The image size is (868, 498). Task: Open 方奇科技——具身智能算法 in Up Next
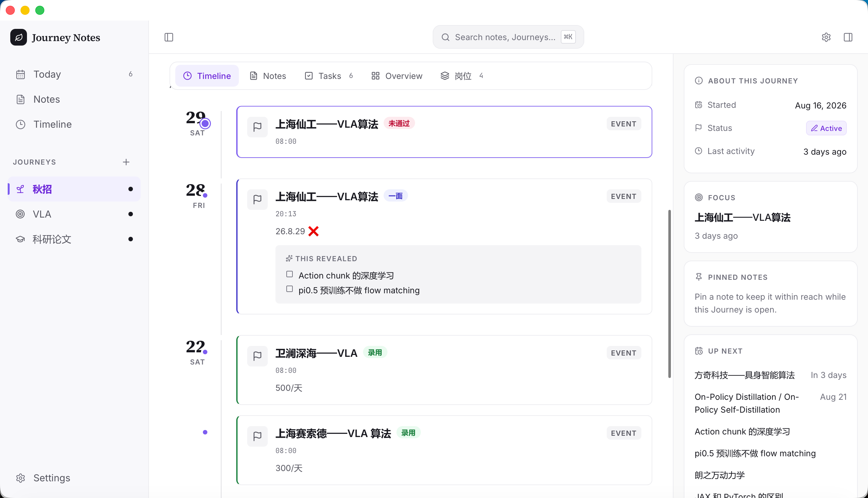point(744,375)
